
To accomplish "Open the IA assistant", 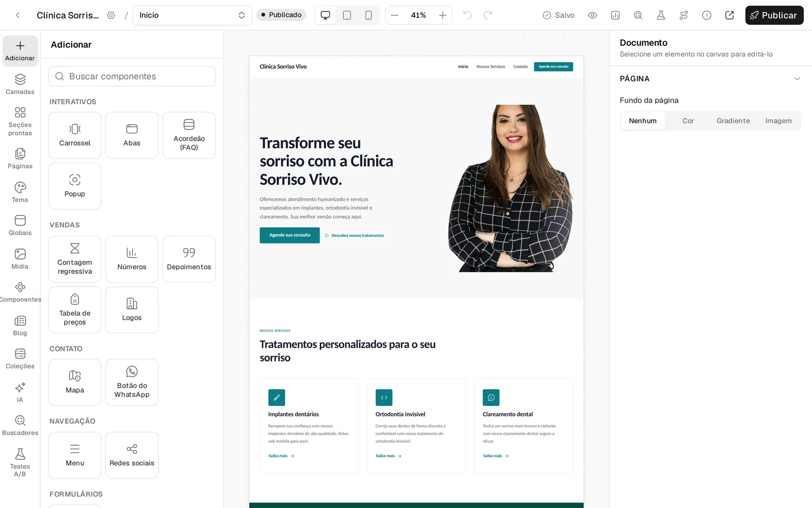I will tap(20, 392).
